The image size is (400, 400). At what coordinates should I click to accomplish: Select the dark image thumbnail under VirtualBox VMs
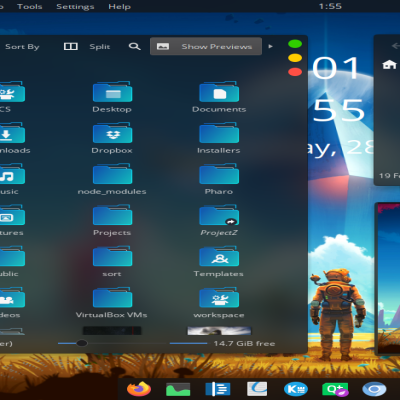pos(112,330)
